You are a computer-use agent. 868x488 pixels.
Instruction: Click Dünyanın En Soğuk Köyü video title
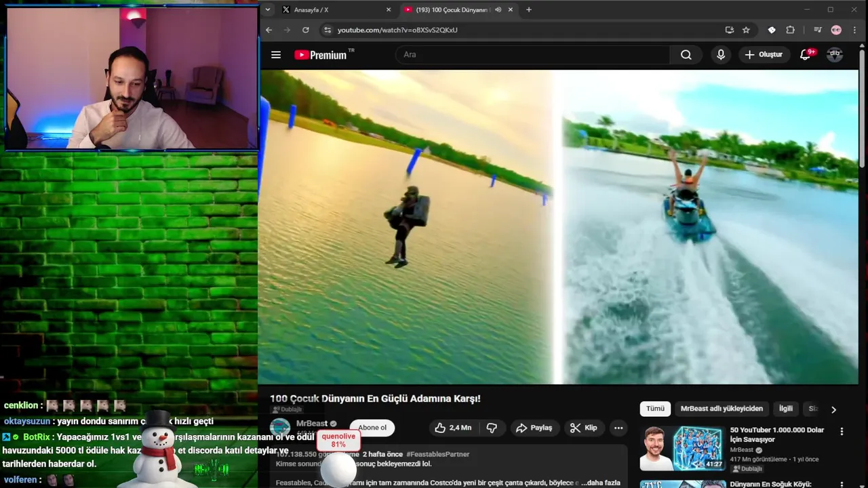(772, 484)
